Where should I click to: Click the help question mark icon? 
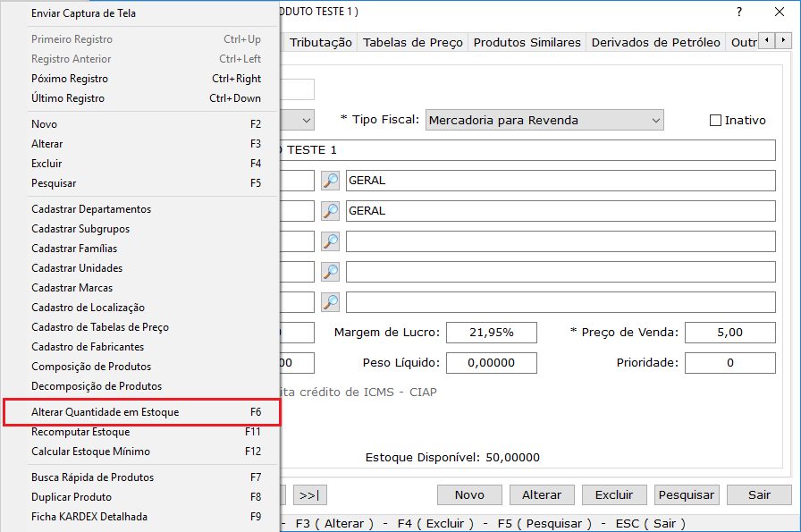click(x=739, y=12)
